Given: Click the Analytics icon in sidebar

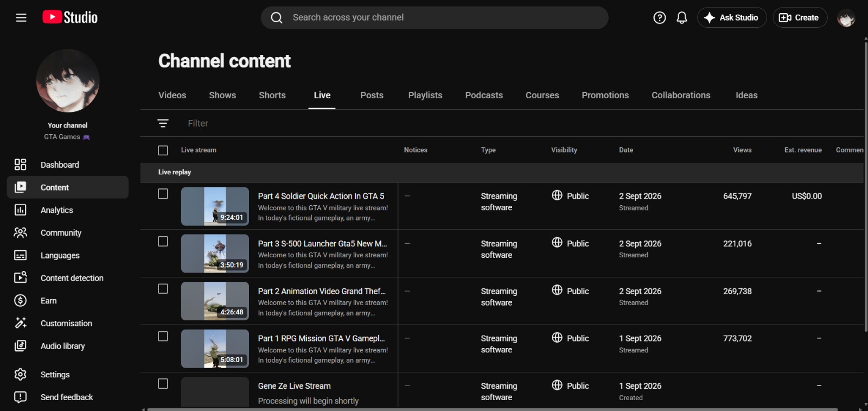Looking at the screenshot, I should coord(20,210).
